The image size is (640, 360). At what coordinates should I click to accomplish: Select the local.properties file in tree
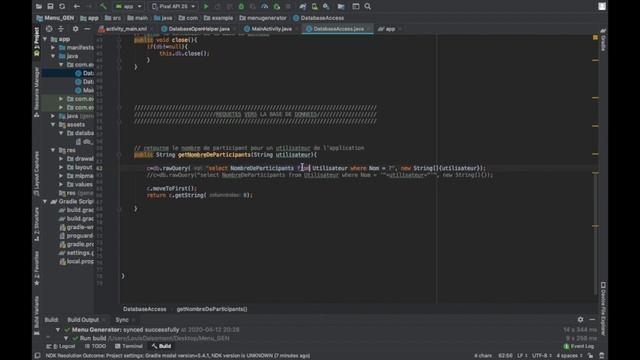click(76, 262)
